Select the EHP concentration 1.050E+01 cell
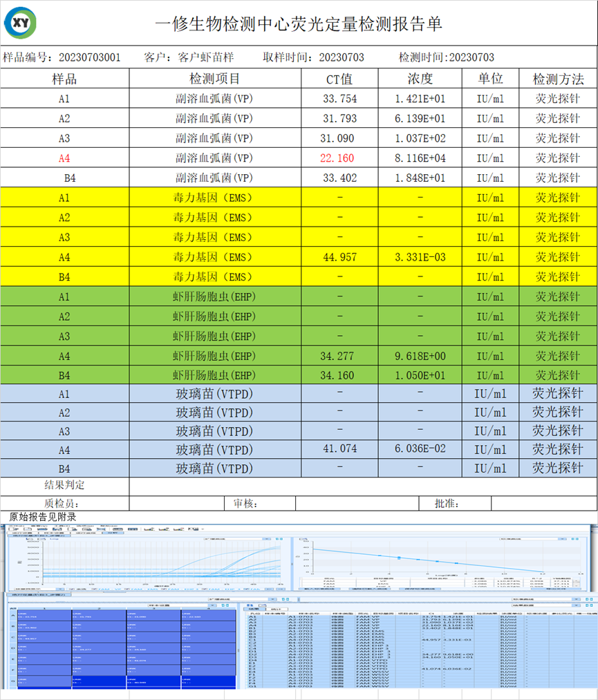The image size is (598, 700). click(x=420, y=376)
